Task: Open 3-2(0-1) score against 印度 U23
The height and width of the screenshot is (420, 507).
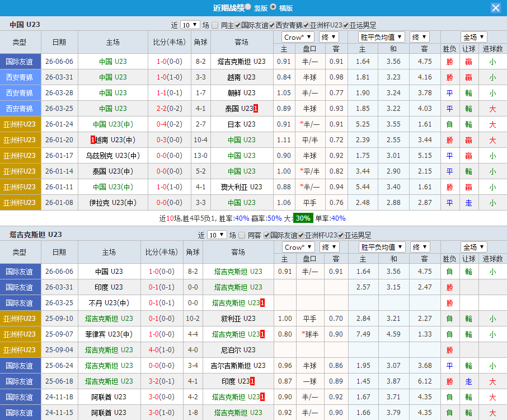Action: [161, 381]
